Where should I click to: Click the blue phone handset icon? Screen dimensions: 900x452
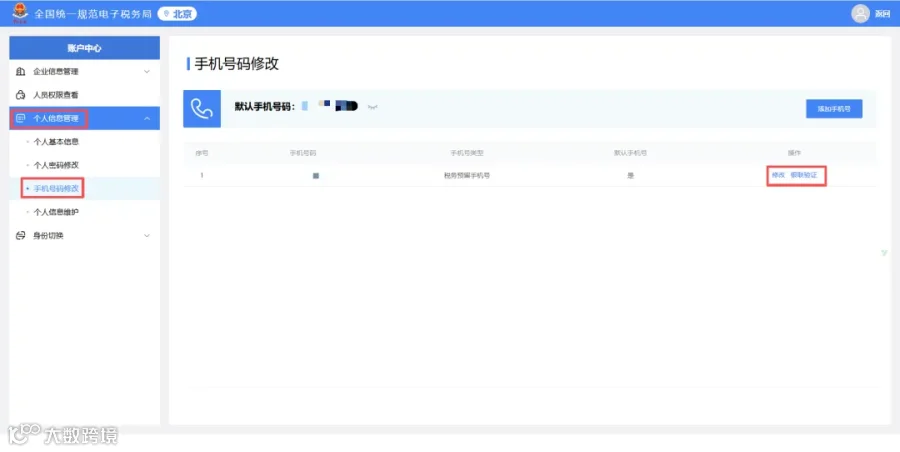[x=202, y=109]
